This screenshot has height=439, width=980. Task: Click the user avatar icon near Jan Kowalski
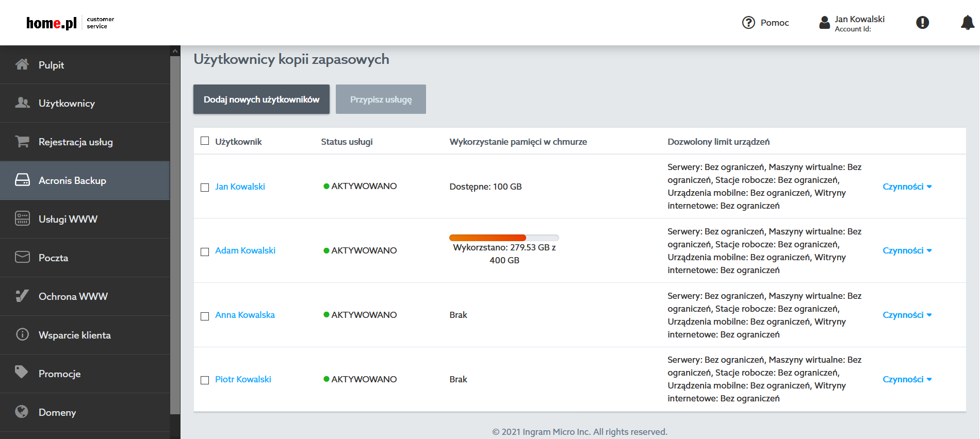825,22
